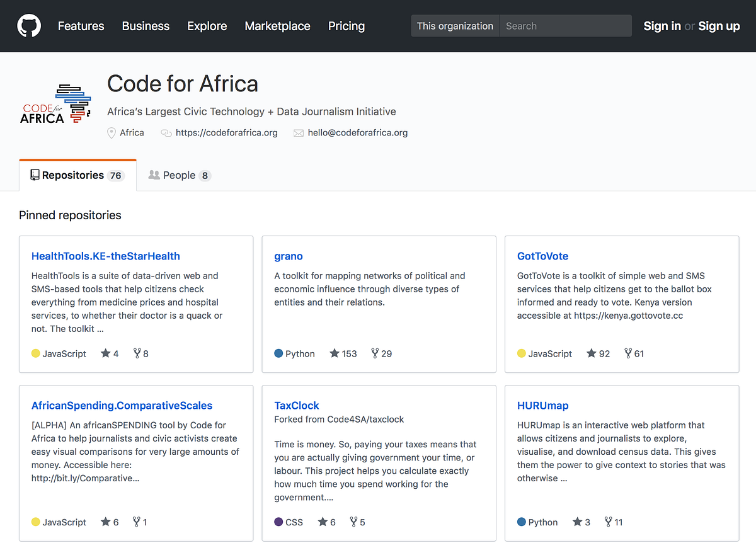Image resolution: width=756 pixels, height=560 pixels.
Task: Click the yellow JavaScript language dot on GotToVote
Action: coord(522,353)
